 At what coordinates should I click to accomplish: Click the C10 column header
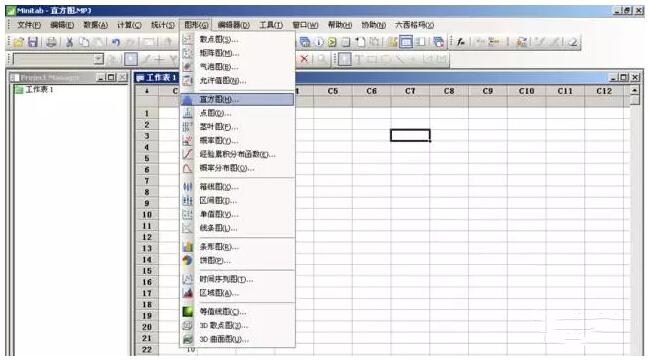[526, 91]
